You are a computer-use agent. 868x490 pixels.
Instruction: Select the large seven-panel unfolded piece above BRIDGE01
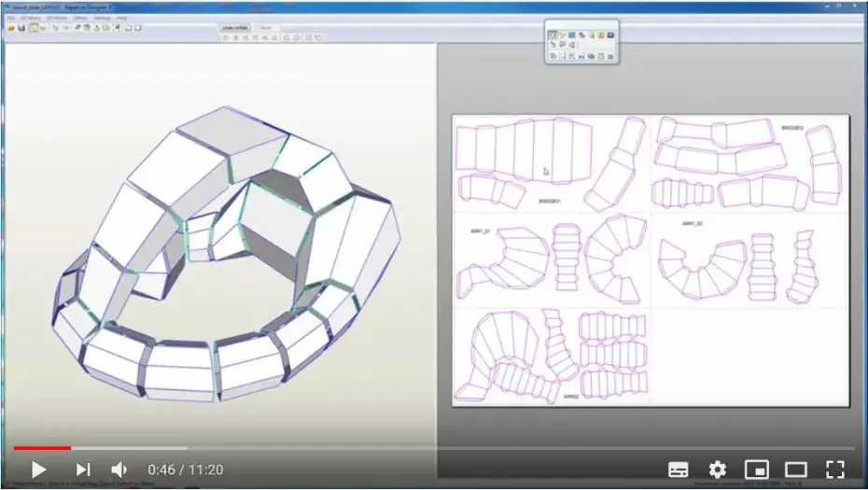(x=524, y=150)
